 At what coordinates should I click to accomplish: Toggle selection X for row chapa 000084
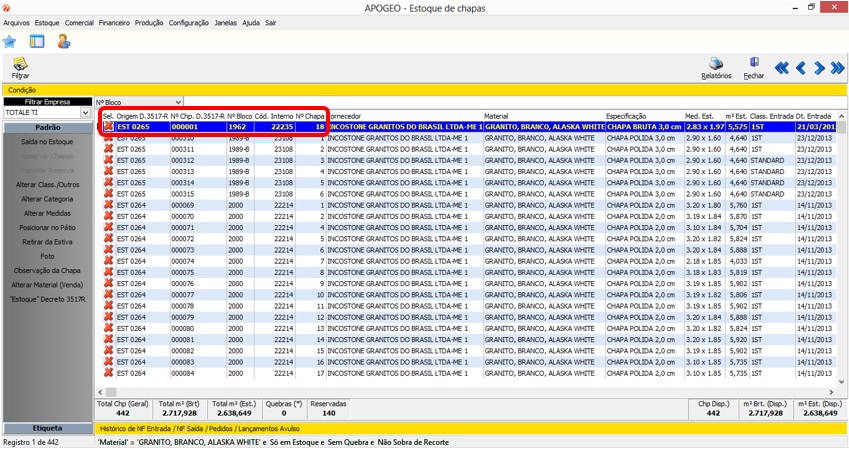pyautogui.click(x=108, y=373)
